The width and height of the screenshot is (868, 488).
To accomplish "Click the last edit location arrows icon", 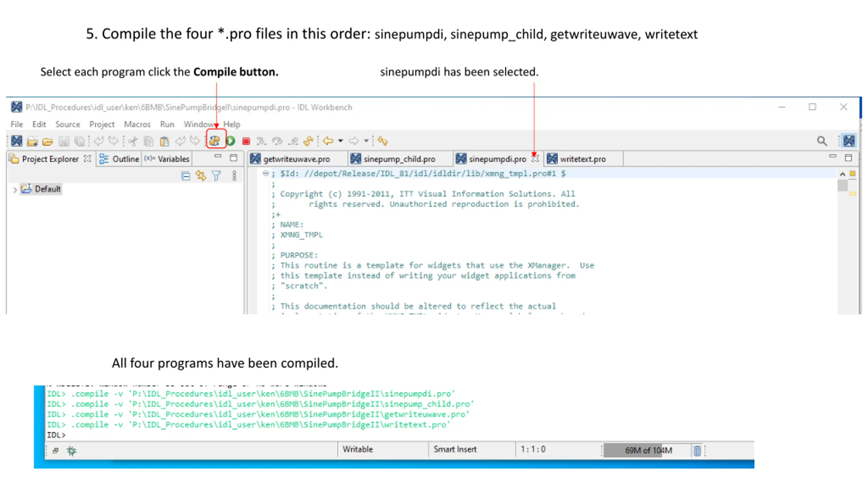I will click(x=383, y=141).
